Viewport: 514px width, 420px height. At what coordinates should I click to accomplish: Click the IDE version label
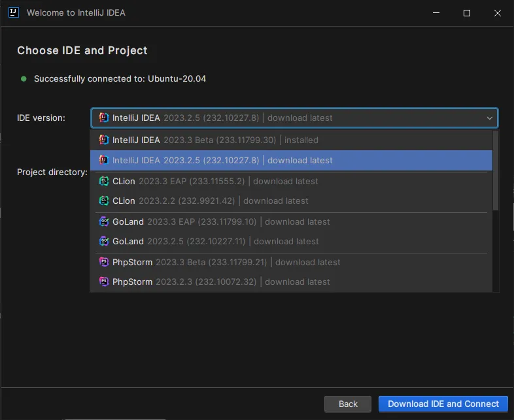click(x=41, y=118)
